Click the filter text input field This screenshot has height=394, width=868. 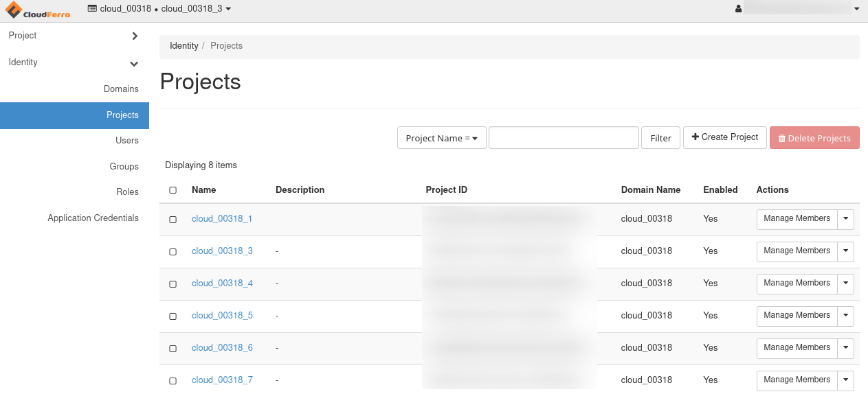tap(564, 138)
